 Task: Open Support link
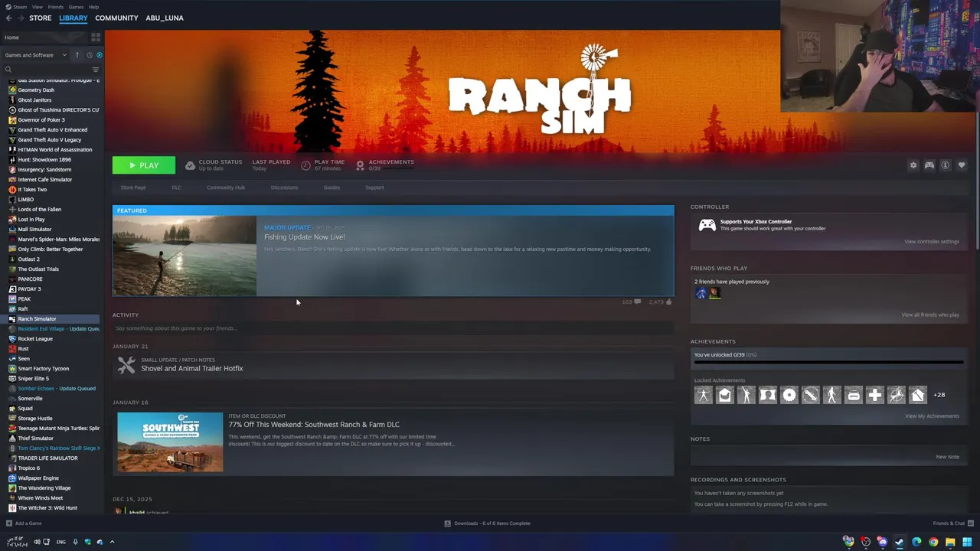click(x=374, y=187)
